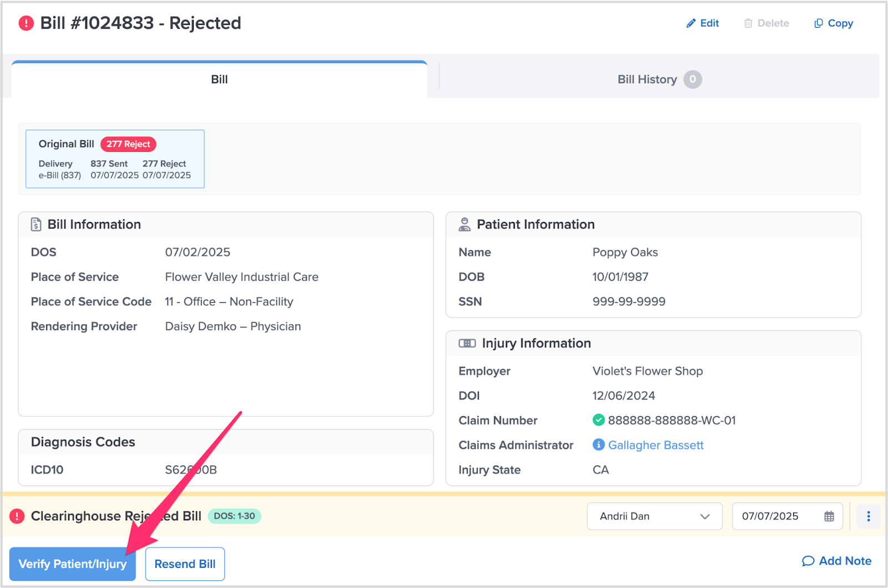Click the Copy duplicate icon
This screenshot has width=888, height=588.
(818, 23)
